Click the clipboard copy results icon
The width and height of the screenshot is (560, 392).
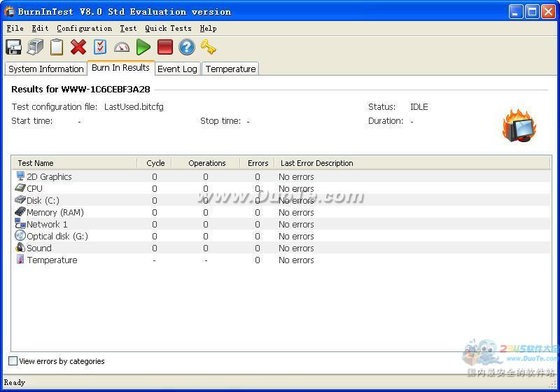pyautogui.click(x=57, y=47)
